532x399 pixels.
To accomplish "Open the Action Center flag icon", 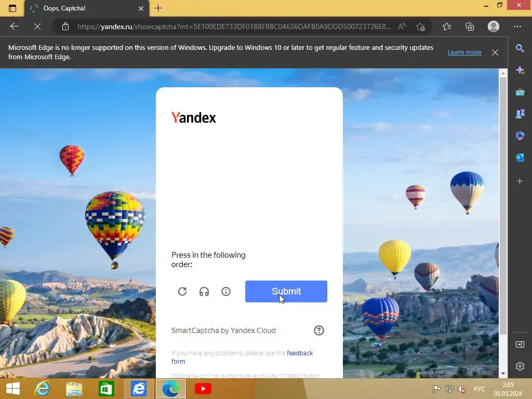I will (x=436, y=389).
